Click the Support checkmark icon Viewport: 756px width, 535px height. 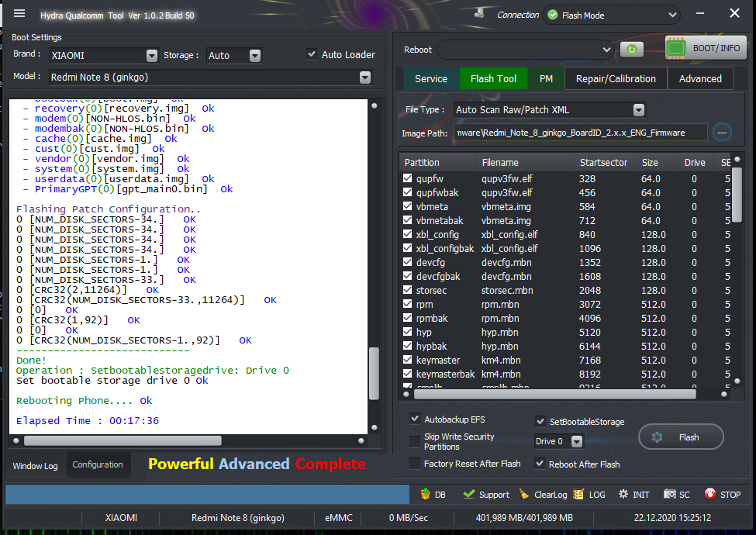coord(468,494)
